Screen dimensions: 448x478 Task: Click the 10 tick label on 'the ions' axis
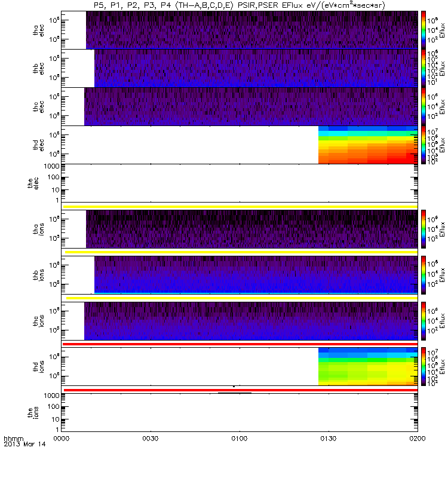pos(56,419)
